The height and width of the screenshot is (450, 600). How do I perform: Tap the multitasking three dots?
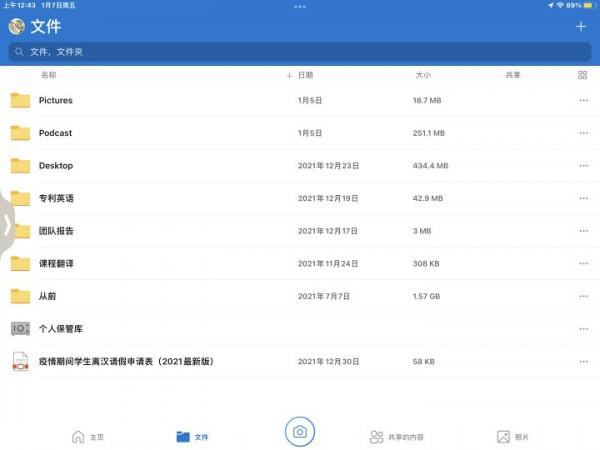coord(300,7)
